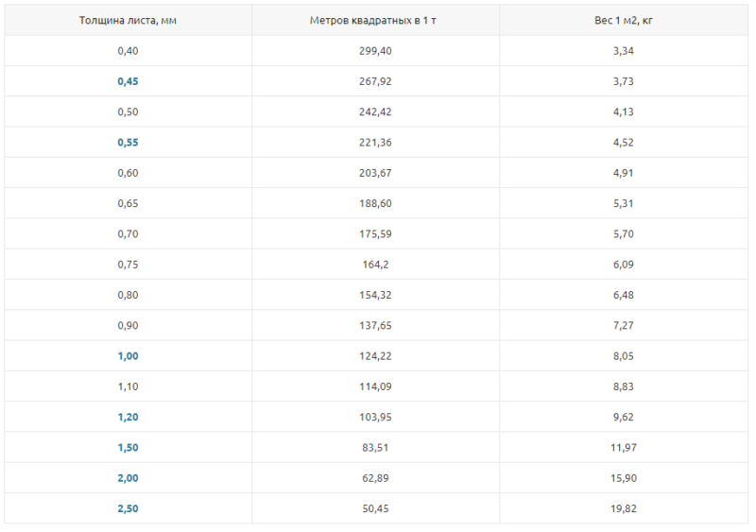Click the 'Толщина листа, мм' column header
Image resolution: width=756 pixels, height=532 pixels.
(x=128, y=20)
